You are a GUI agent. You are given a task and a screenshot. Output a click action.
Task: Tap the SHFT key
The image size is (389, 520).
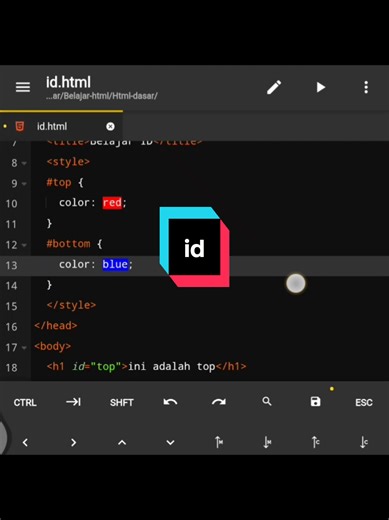(122, 402)
